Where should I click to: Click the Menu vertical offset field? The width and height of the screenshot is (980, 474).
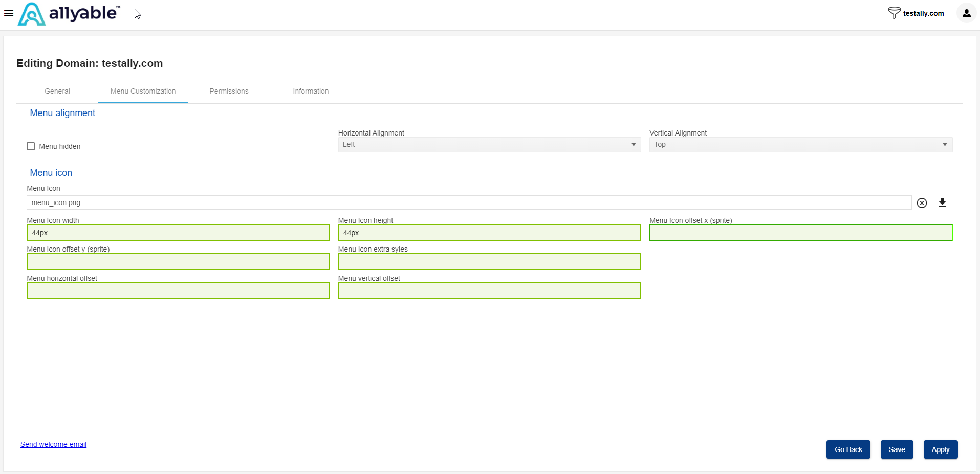[x=489, y=291]
